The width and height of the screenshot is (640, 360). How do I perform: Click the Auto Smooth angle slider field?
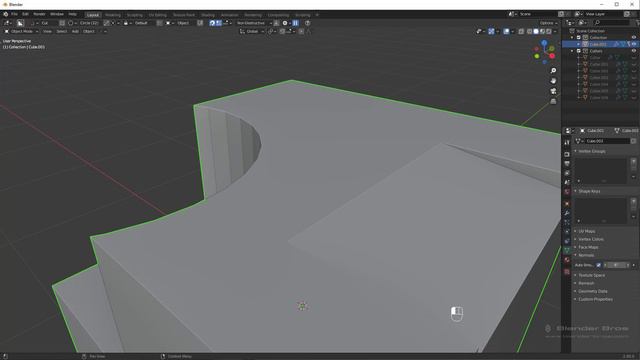[x=617, y=265]
